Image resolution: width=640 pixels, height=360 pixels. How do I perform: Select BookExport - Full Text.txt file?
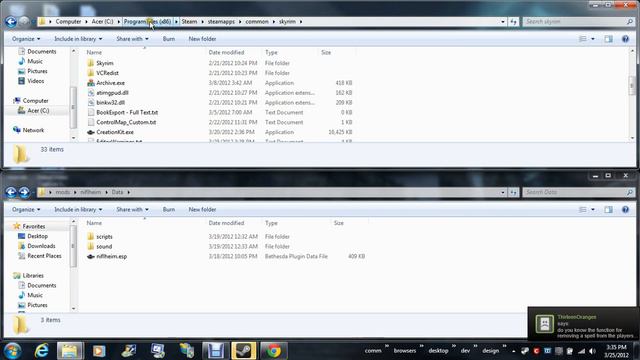click(x=127, y=112)
